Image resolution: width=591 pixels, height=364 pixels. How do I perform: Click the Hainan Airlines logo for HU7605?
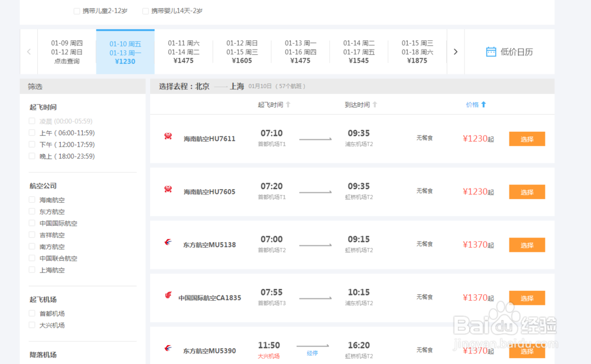pyautogui.click(x=168, y=190)
